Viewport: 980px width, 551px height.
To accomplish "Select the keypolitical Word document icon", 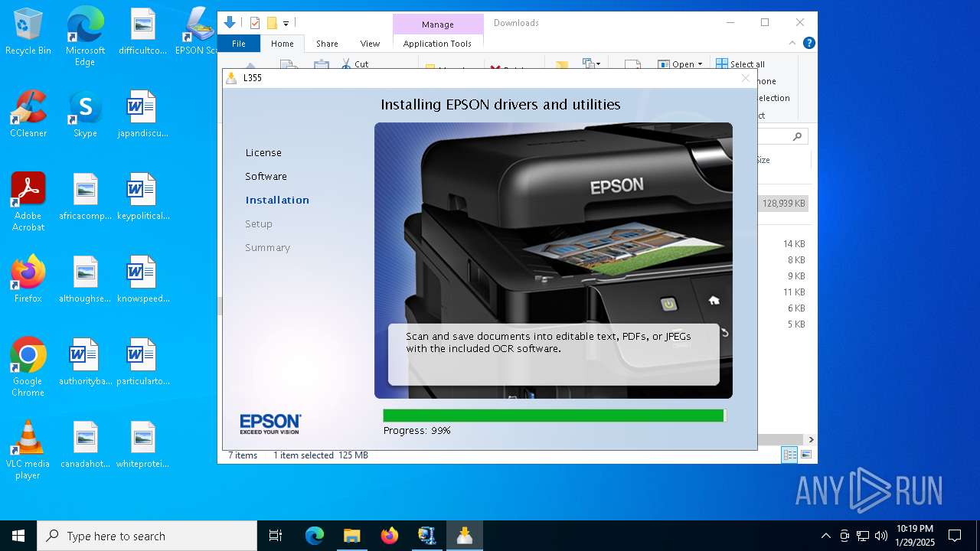I will click(x=142, y=197).
